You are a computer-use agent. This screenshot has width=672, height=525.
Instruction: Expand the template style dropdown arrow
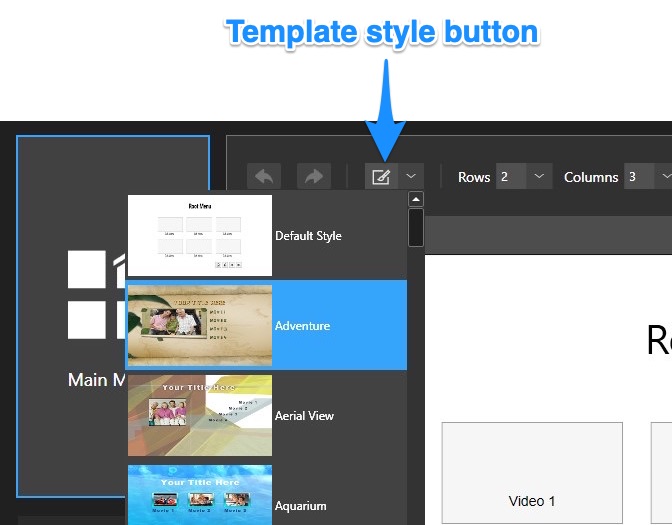(x=411, y=176)
